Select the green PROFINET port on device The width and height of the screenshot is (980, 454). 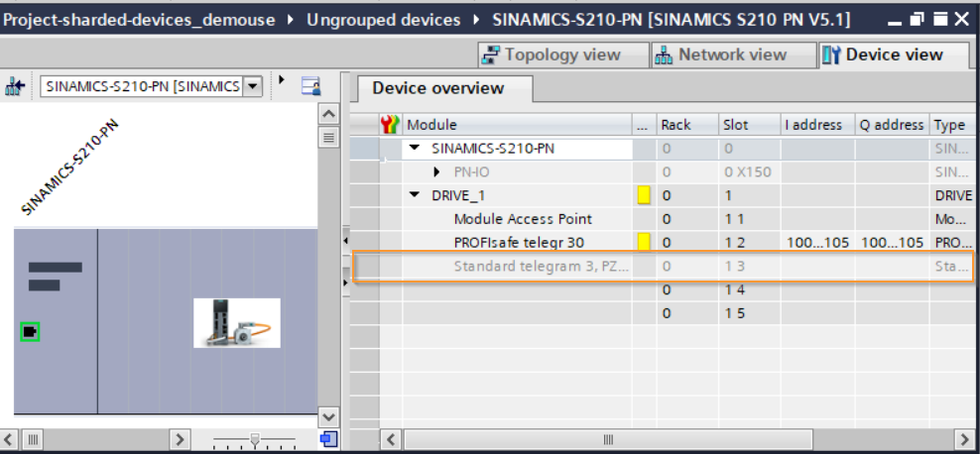pos(30,332)
